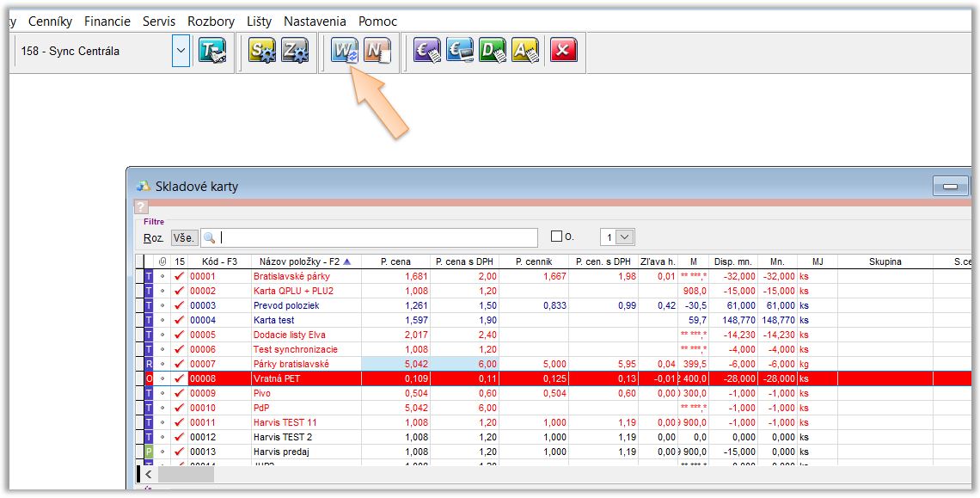980x498 pixels.
Task: Open the '158 - Sync Centrála' dropdown
Action: [181, 51]
